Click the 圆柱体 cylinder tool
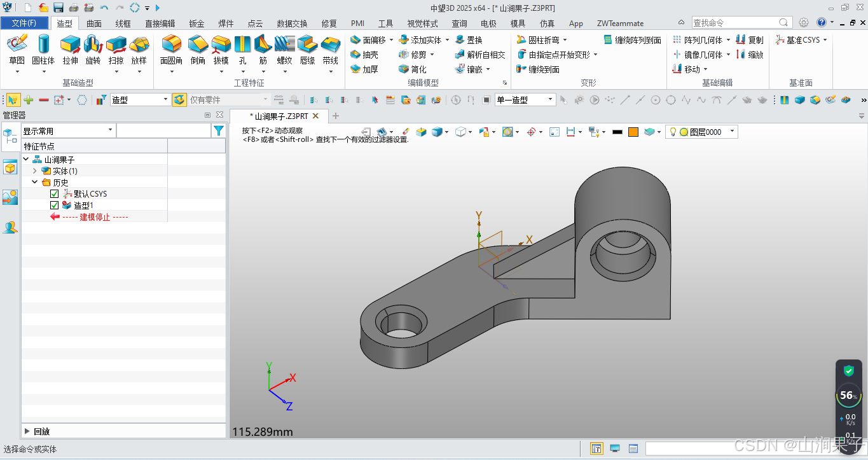Viewport: 868px width, 460px height. tap(43, 50)
